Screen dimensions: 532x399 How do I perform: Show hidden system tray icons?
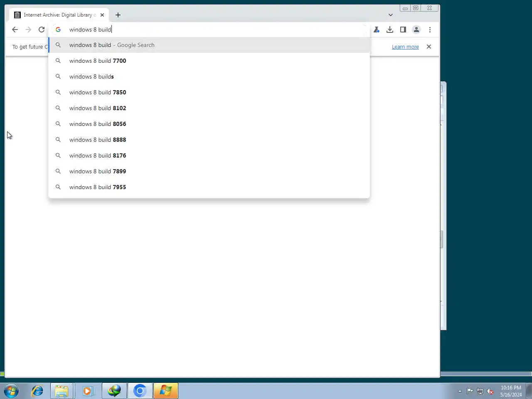460,391
